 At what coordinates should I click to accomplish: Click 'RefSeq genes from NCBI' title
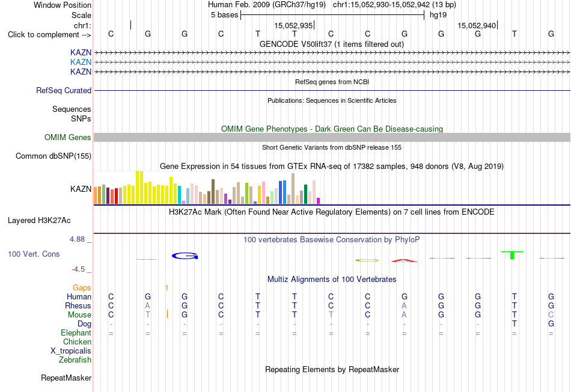coord(332,82)
